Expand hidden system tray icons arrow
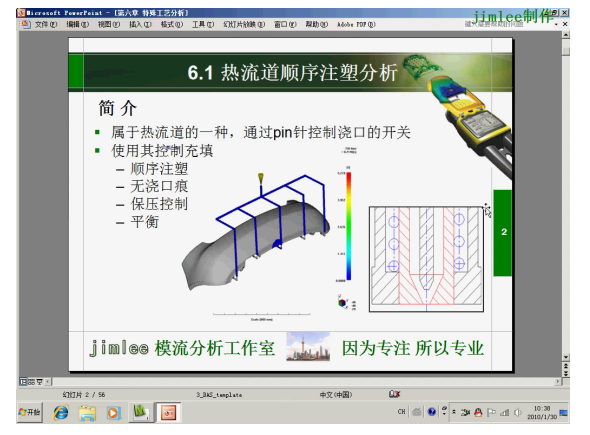Viewport: 590px width, 435px height. 454,412
